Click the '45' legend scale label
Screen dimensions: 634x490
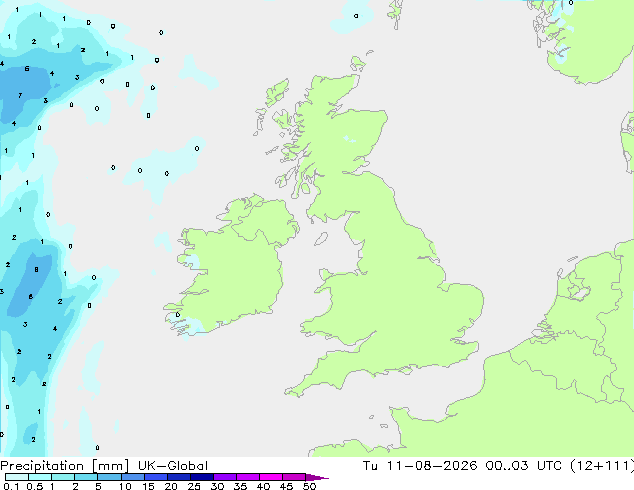[287, 486]
